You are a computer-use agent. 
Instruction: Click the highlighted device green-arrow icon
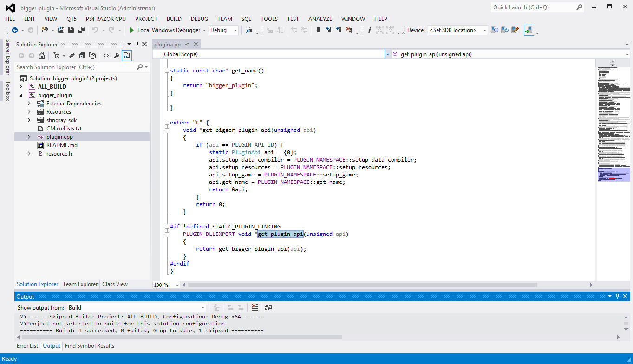[529, 30]
